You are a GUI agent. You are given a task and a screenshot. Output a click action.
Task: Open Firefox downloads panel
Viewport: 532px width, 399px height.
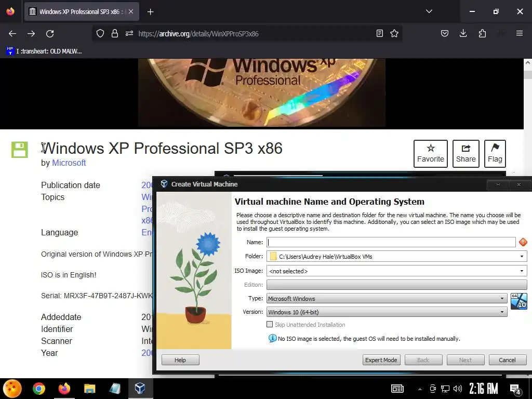[x=463, y=34]
